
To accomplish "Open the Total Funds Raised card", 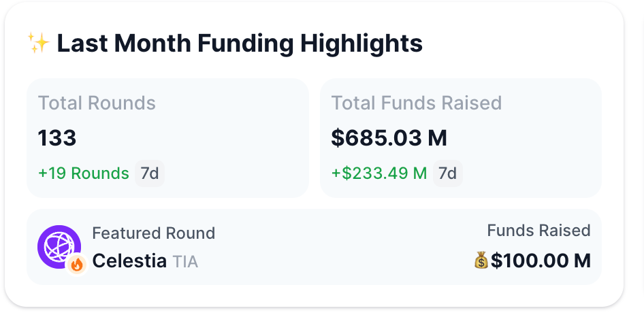I will click(461, 138).
